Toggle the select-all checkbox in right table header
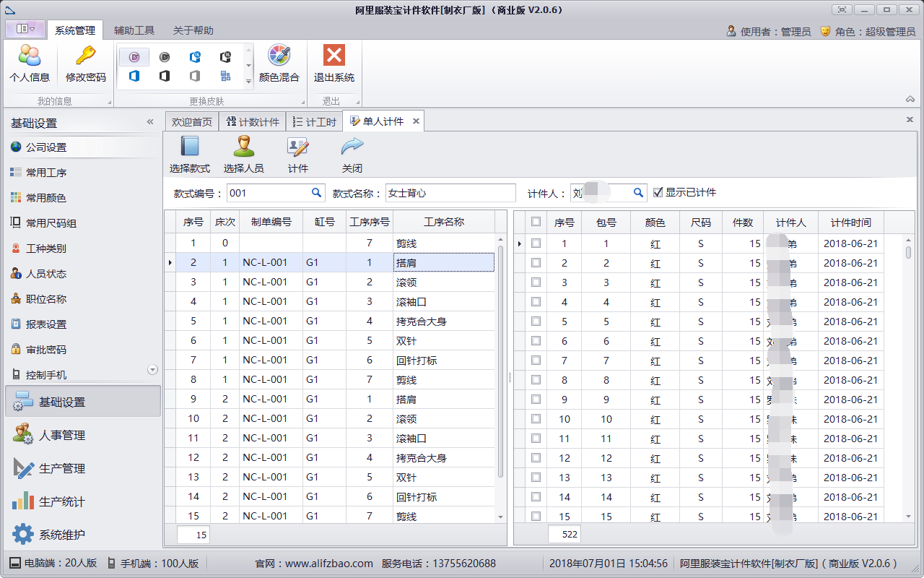 536,222
